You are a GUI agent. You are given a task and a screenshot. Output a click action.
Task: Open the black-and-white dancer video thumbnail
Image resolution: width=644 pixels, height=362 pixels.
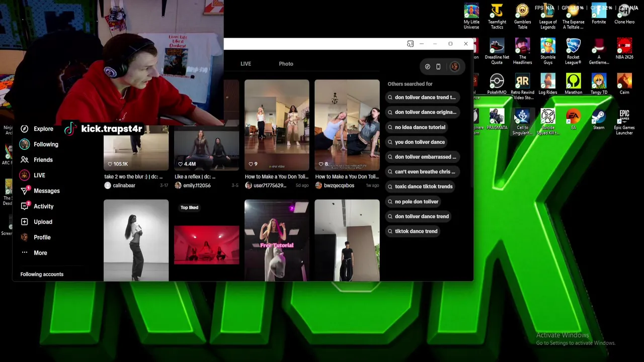click(x=136, y=240)
